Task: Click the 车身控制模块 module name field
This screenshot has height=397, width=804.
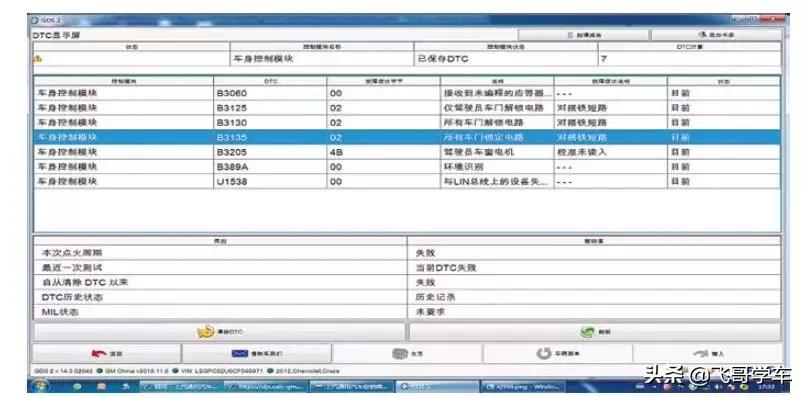Action: click(322, 59)
